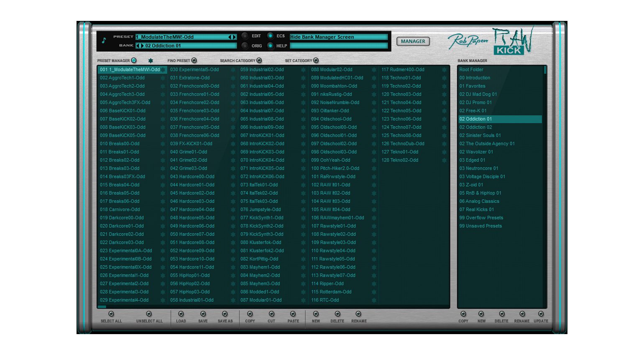Viewport: 644px width, 355px height.
Task: Switch to Search Category mode
Action: [x=259, y=61]
